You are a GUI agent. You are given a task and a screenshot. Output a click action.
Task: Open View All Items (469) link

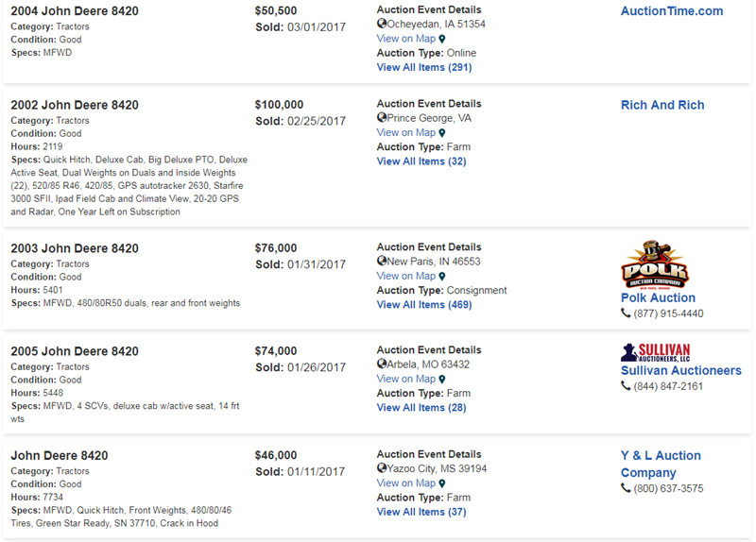(423, 305)
